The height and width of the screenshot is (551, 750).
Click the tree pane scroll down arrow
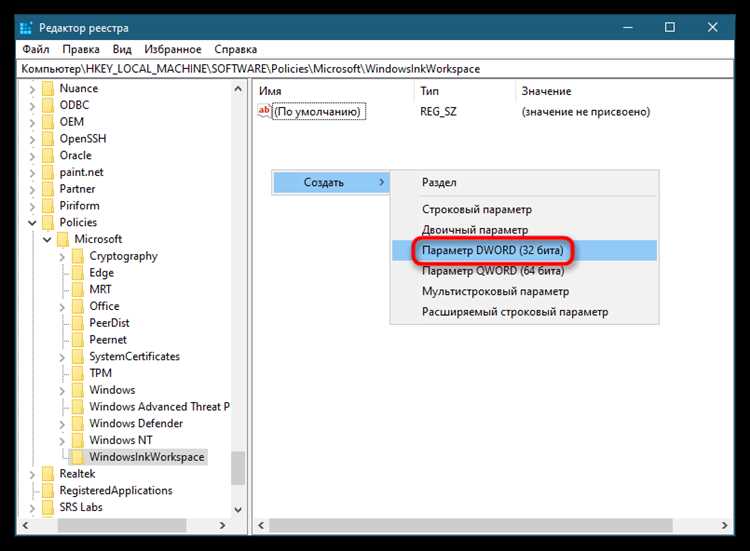point(238,510)
